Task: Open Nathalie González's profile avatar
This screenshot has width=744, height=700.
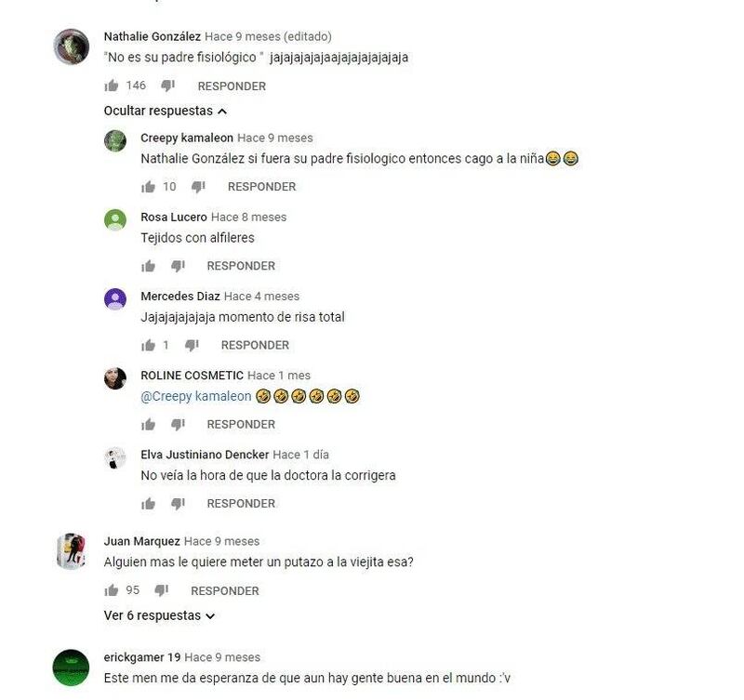Action: point(72,46)
